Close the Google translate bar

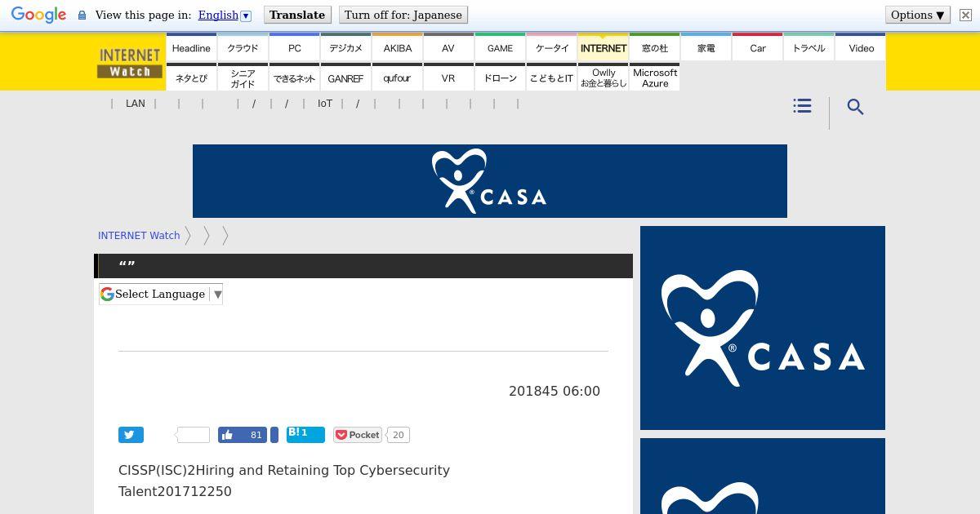[965, 16]
